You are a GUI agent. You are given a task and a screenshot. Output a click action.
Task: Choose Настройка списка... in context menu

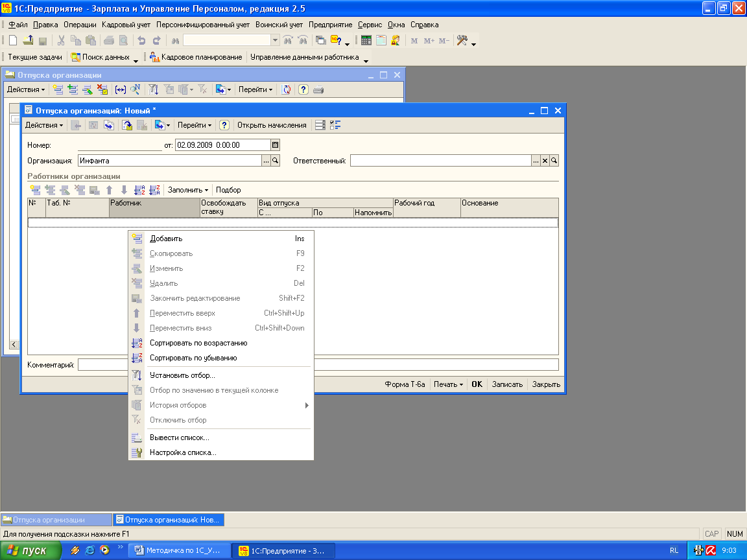click(x=221, y=452)
